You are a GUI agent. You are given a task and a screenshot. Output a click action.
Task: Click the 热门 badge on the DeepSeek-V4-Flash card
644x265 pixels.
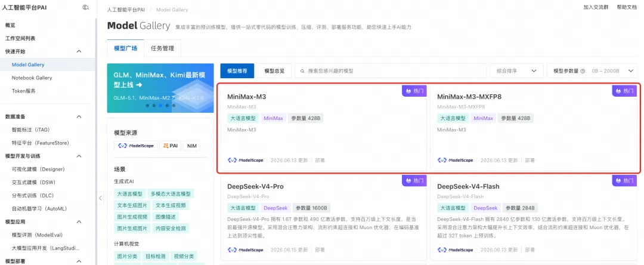(x=625, y=180)
